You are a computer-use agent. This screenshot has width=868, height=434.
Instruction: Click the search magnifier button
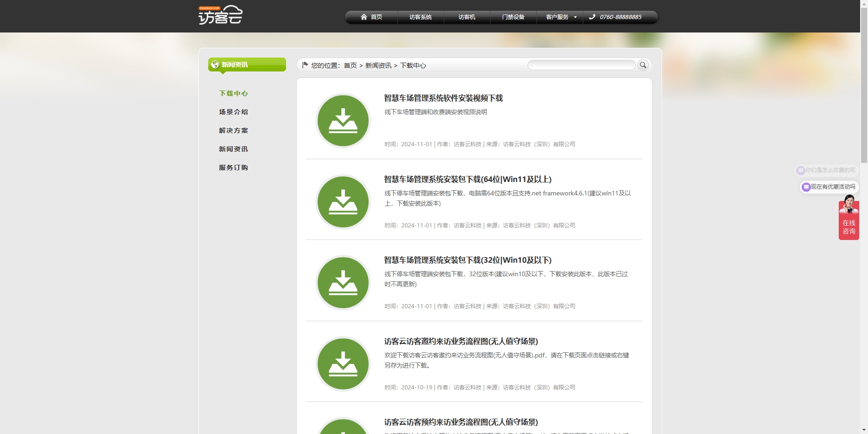[643, 65]
